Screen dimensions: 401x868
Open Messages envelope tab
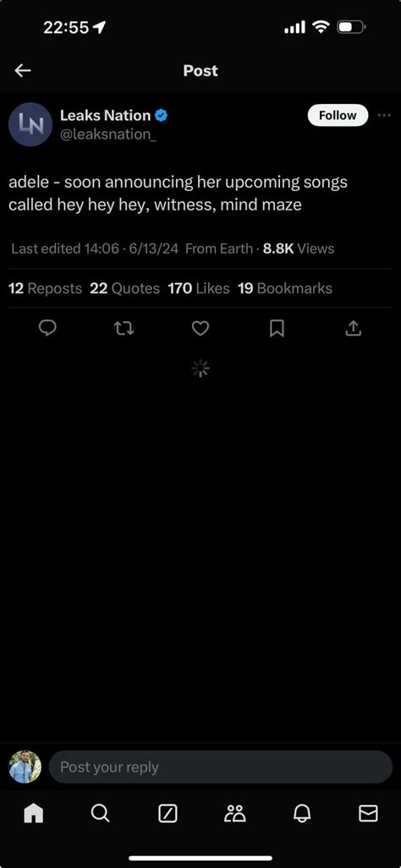pyautogui.click(x=368, y=813)
